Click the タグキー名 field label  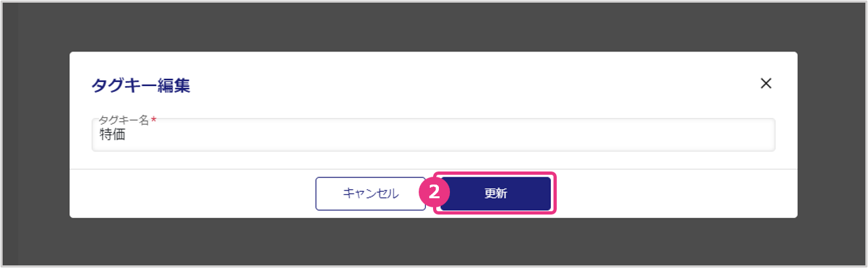click(x=124, y=121)
